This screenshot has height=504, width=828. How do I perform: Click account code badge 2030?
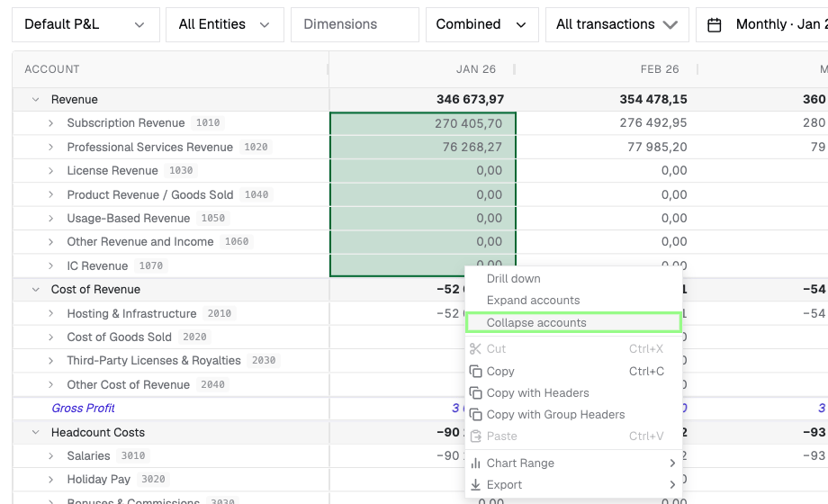pos(264,361)
